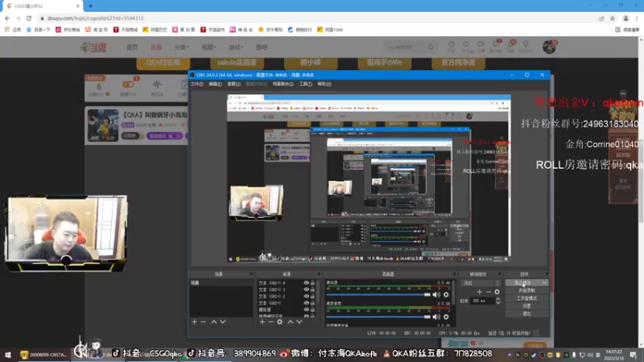Add transition with plus icon
Viewport: 644px width, 362px height.
click(x=479, y=292)
